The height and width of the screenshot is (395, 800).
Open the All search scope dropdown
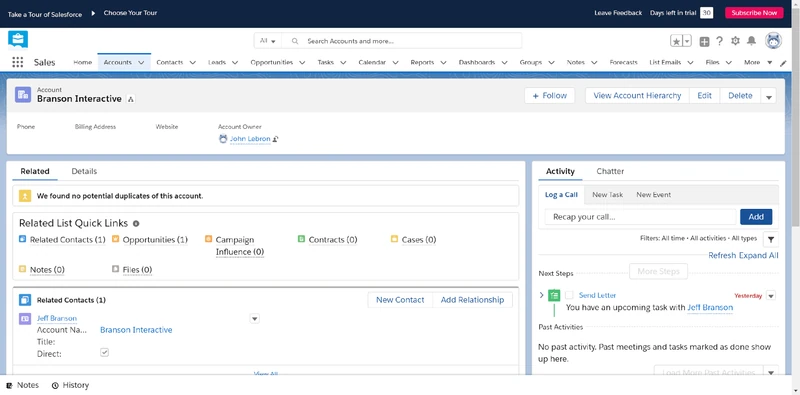[268, 41]
